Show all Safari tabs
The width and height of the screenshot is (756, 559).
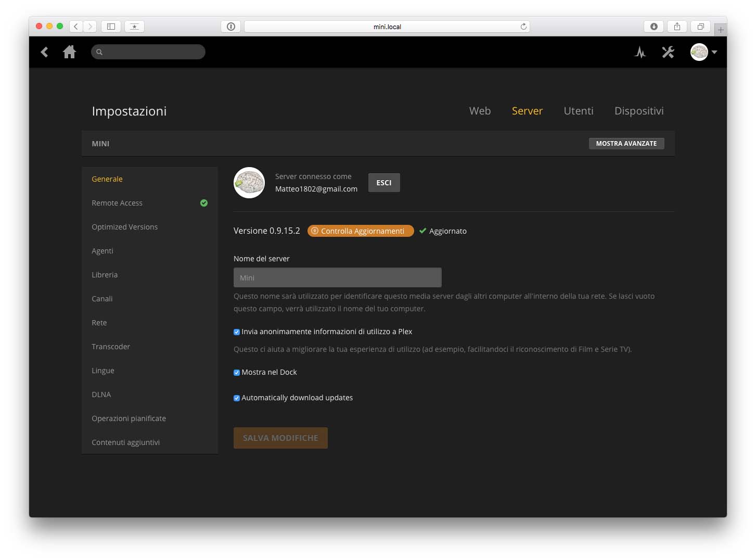(700, 27)
